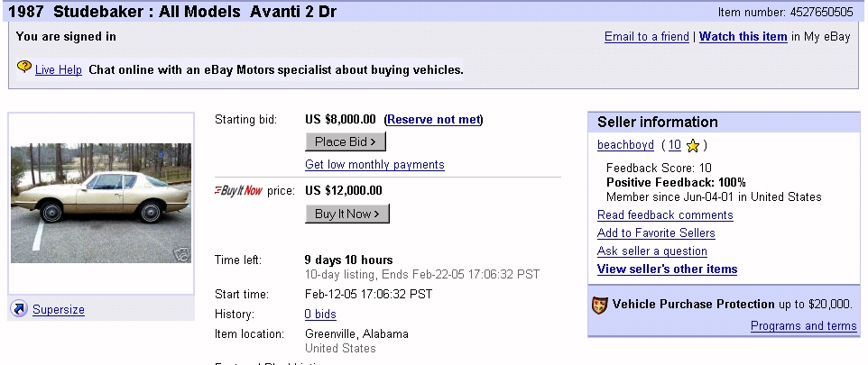Open Email to a friend link
Screen dimensions: 868x365
(x=646, y=37)
